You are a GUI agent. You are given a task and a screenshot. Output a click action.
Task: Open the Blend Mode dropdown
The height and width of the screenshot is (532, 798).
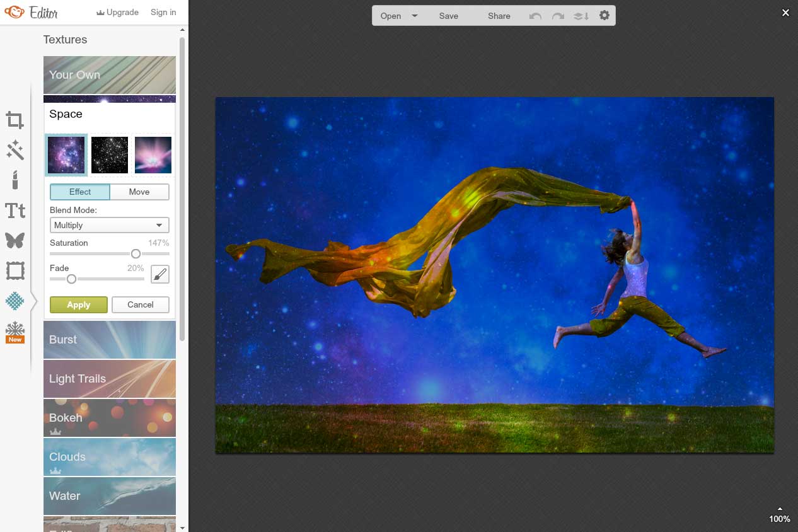pyautogui.click(x=110, y=225)
